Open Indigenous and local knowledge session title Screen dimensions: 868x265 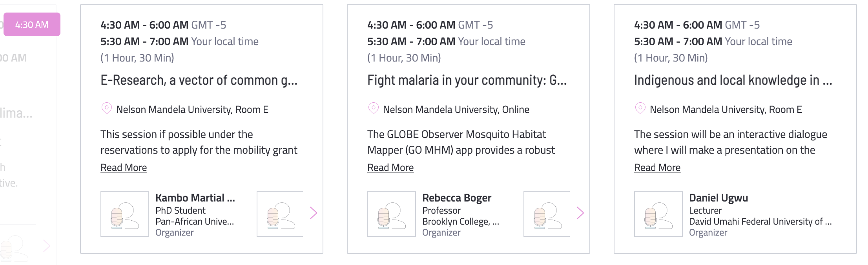pos(733,80)
